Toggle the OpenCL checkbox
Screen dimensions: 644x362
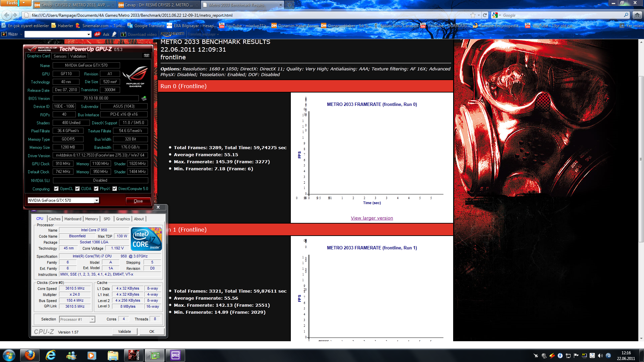point(56,189)
